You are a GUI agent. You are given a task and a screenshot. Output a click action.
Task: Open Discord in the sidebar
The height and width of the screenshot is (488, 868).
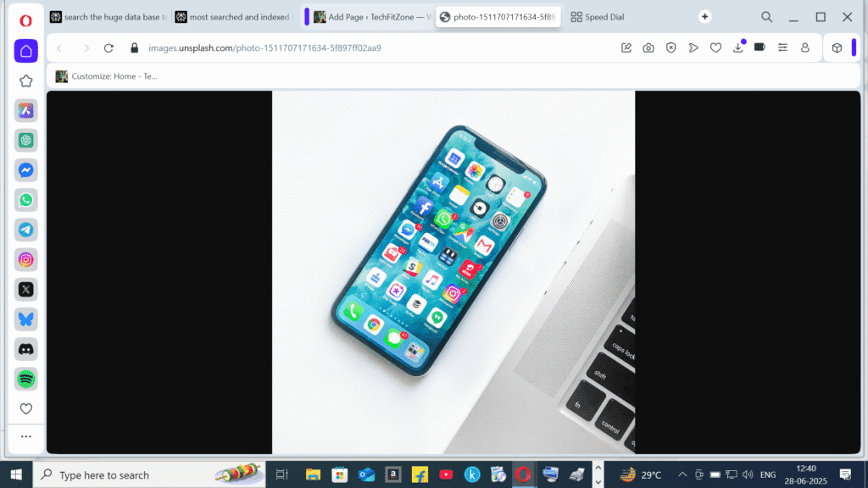(26, 349)
